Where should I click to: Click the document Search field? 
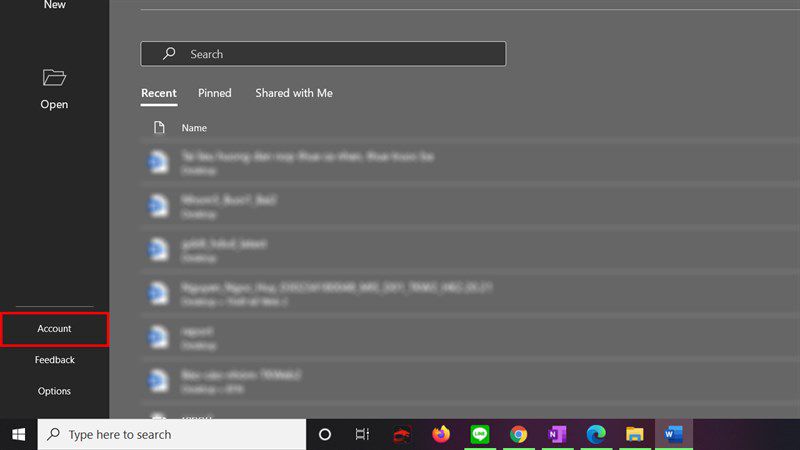coord(323,54)
